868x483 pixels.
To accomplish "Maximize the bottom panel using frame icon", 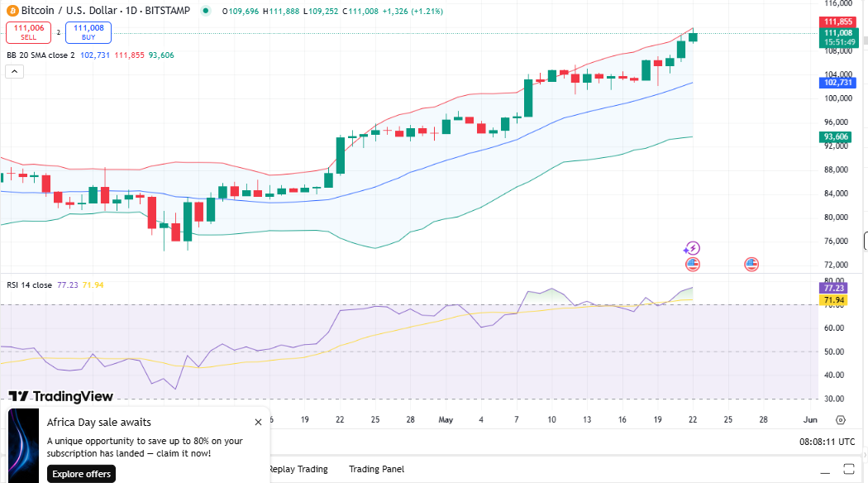I will tap(849, 469).
